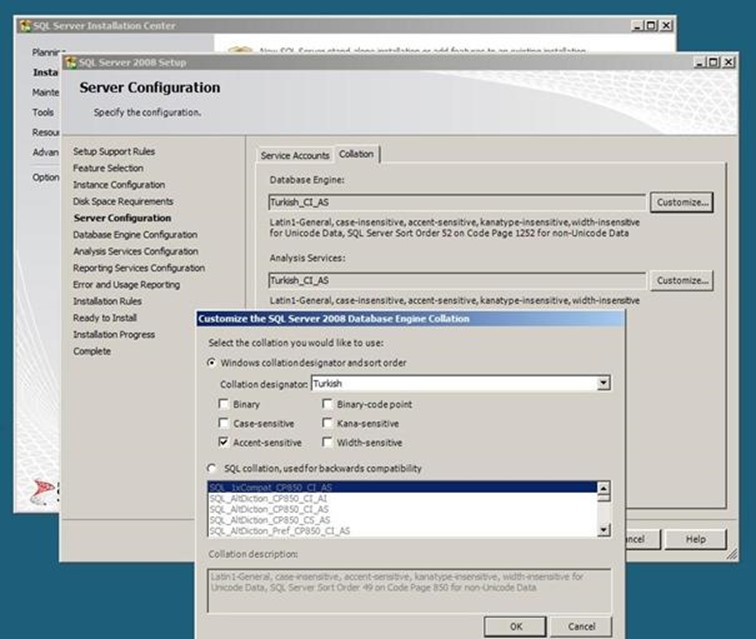This screenshot has height=639, width=756.
Task: Select the Collation tab
Action: [x=356, y=154]
